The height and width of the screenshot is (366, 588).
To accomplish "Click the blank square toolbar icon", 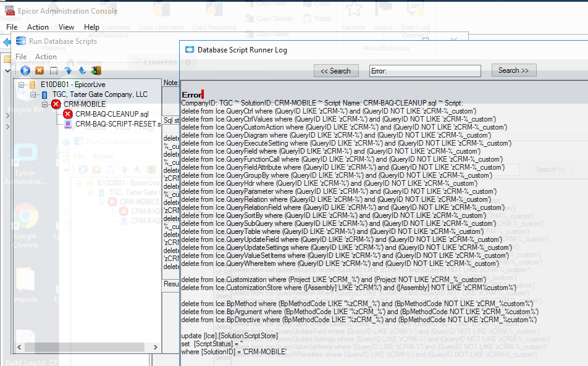I will point(54,70).
